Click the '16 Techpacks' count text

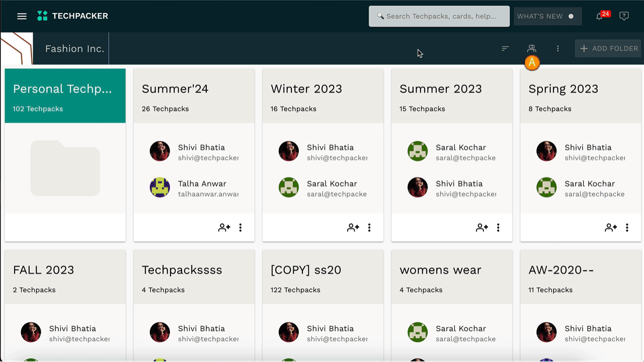click(293, 109)
